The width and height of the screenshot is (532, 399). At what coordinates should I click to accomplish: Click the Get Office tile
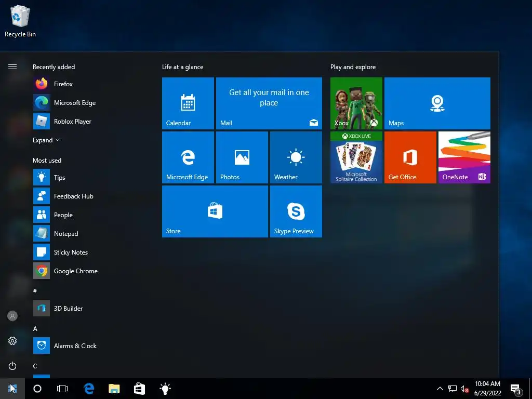pyautogui.click(x=410, y=157)
